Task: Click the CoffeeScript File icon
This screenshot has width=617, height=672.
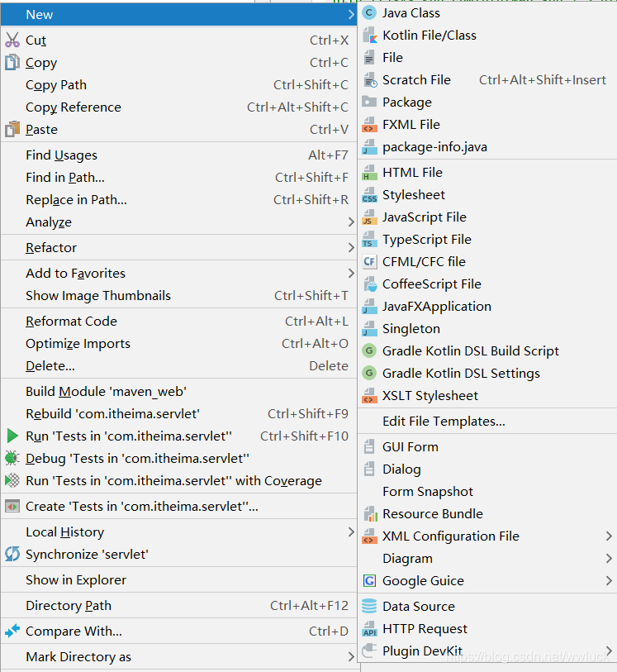Action: point(369,284)
